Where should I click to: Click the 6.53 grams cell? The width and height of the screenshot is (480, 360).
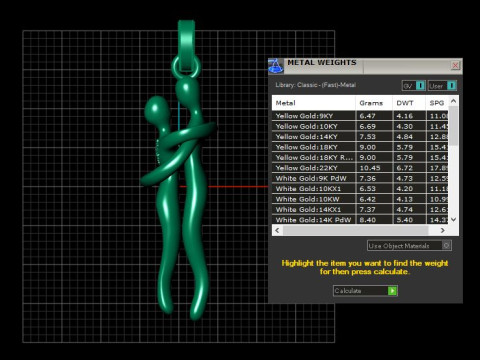374,189
